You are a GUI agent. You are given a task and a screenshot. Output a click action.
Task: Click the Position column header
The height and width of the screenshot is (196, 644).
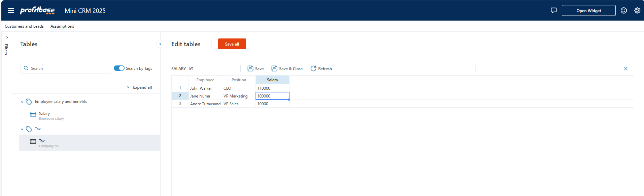[239, 80]
